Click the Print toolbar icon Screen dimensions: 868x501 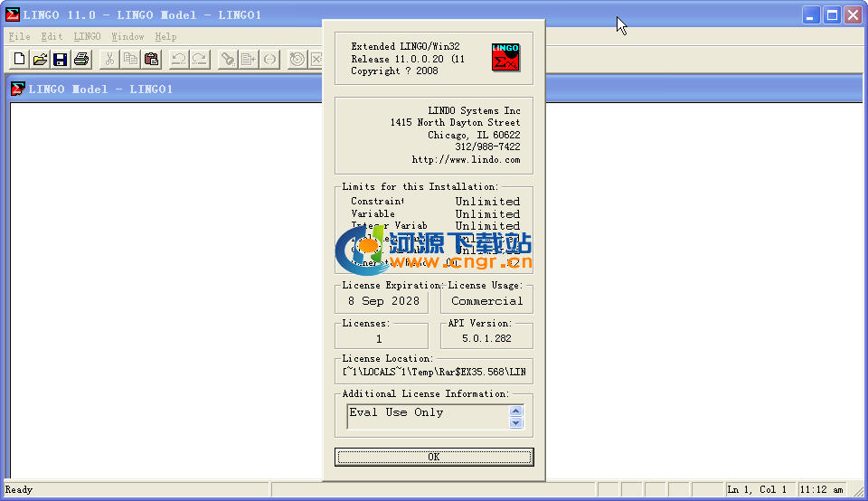81,60
